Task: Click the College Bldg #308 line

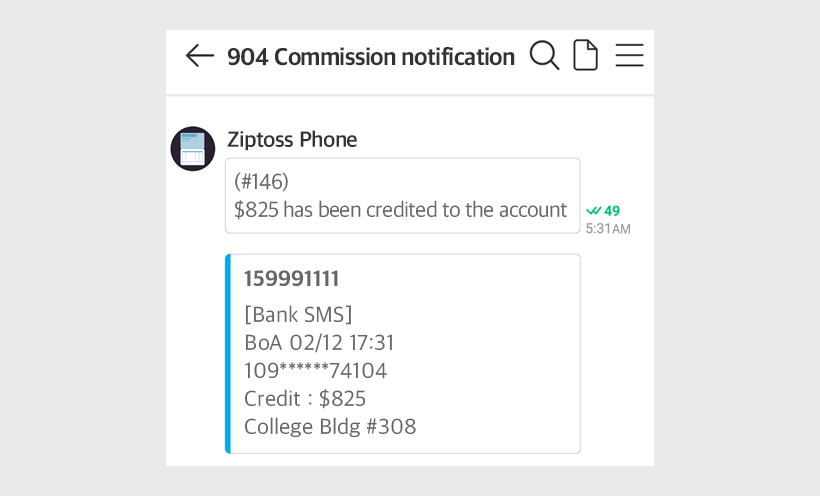Action: 330,426
